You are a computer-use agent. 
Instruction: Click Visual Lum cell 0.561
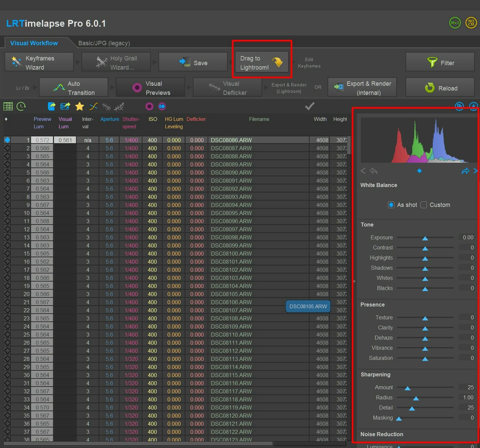click(65, 140)
